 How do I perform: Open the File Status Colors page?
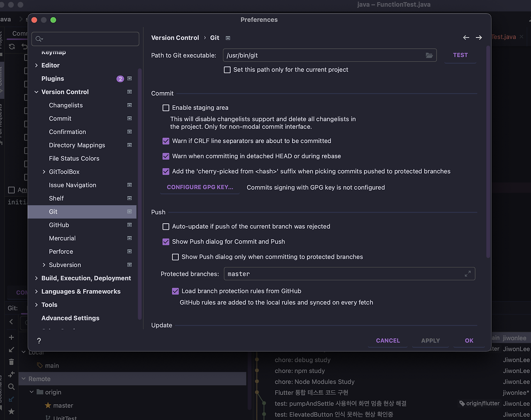pos(74,158)
